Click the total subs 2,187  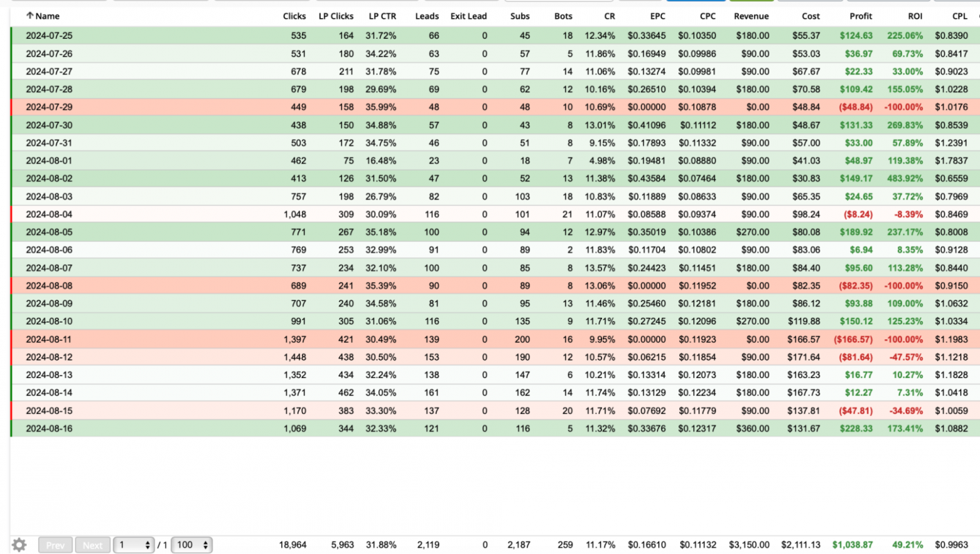[x=518, y=545]
